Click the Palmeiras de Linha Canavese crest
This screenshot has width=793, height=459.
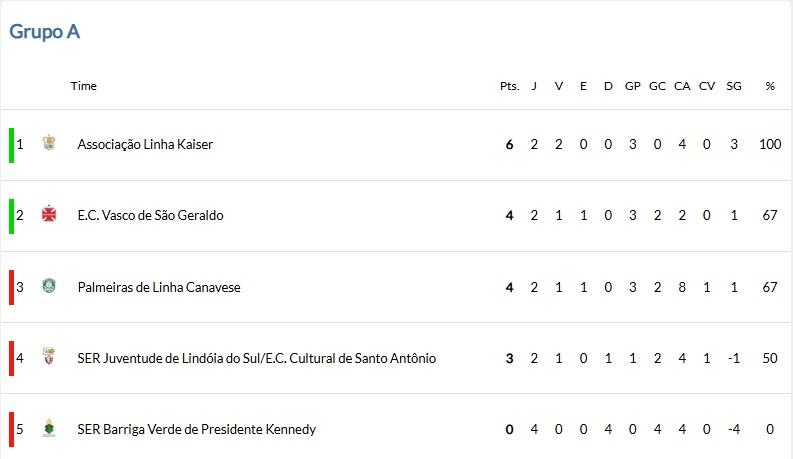tap(49, 286)
